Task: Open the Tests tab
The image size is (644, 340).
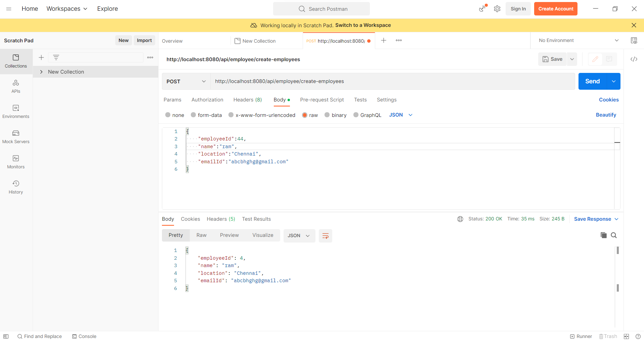Action: [360, 100]
